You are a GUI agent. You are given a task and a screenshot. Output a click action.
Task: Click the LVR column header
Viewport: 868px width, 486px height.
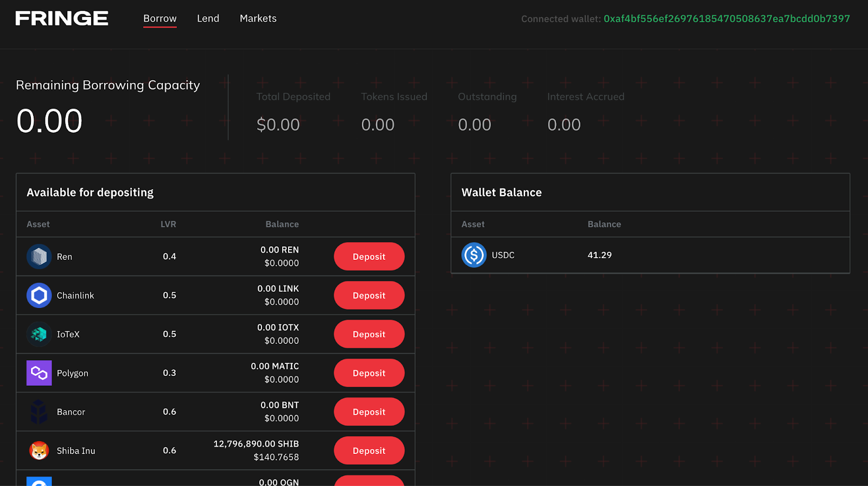point(168,224)
